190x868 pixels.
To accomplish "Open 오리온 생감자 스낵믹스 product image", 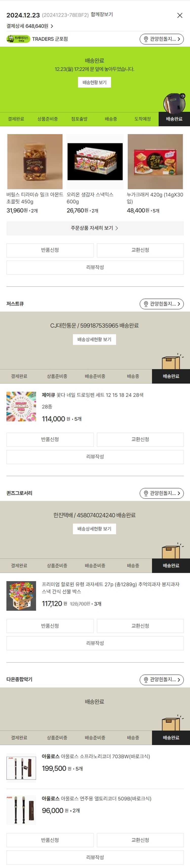I will pyautogui.click(x=95, y=162).
